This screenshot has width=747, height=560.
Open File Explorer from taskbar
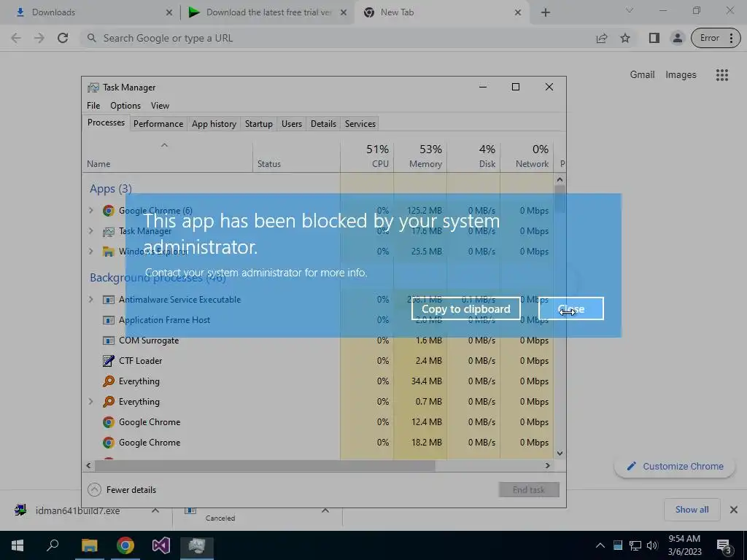(x=89, y=545)
